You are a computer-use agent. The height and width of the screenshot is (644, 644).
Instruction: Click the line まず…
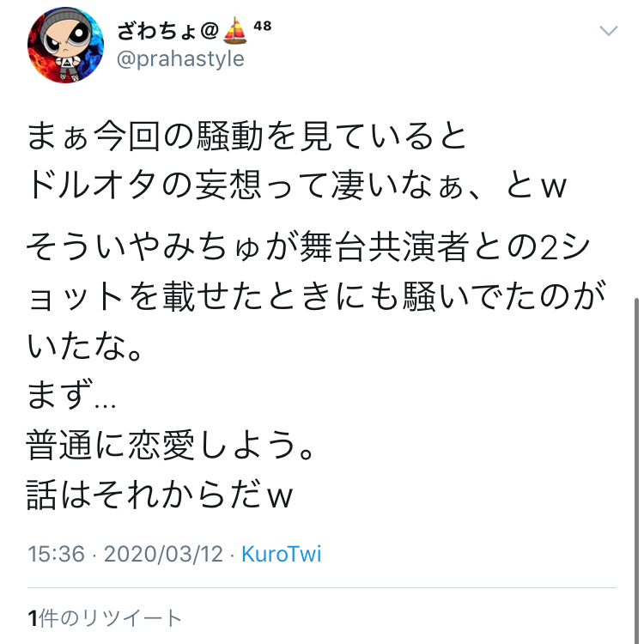(71, 395)
